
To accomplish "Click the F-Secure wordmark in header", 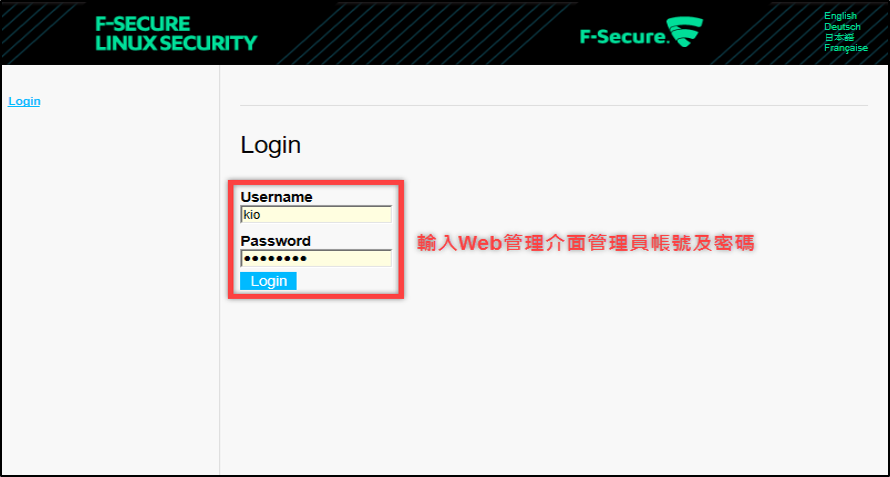I will click(x=623, y=37).
